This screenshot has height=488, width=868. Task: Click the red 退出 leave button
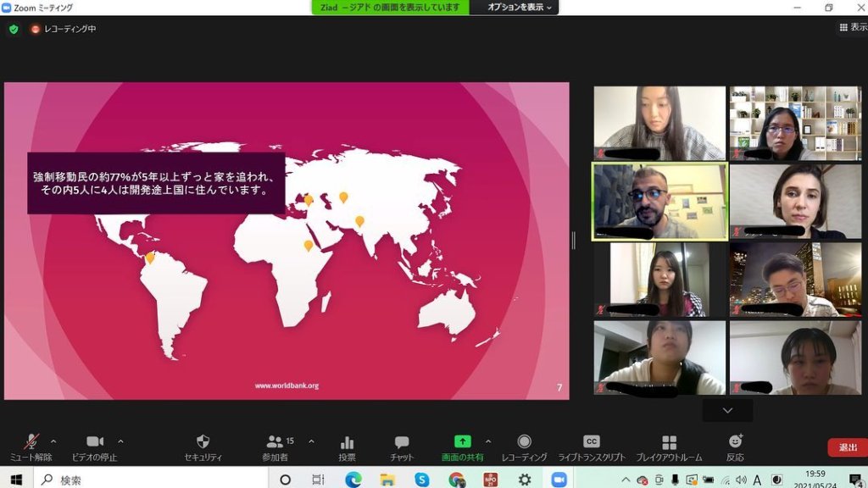847,447
